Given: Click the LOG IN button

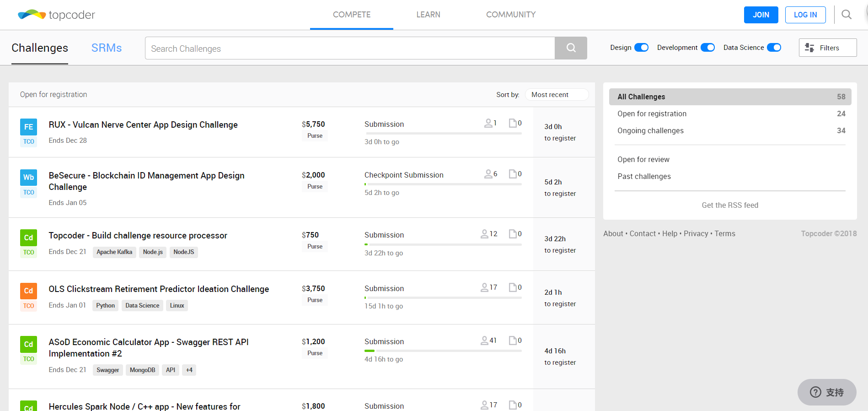Looking at the screenshot, I should 805,15.
